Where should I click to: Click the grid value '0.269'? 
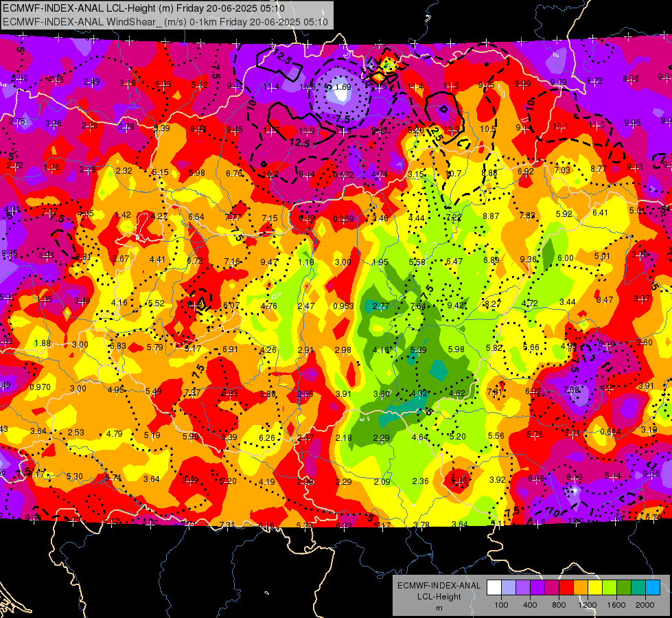pyautogui.click(x=344, y=219)
